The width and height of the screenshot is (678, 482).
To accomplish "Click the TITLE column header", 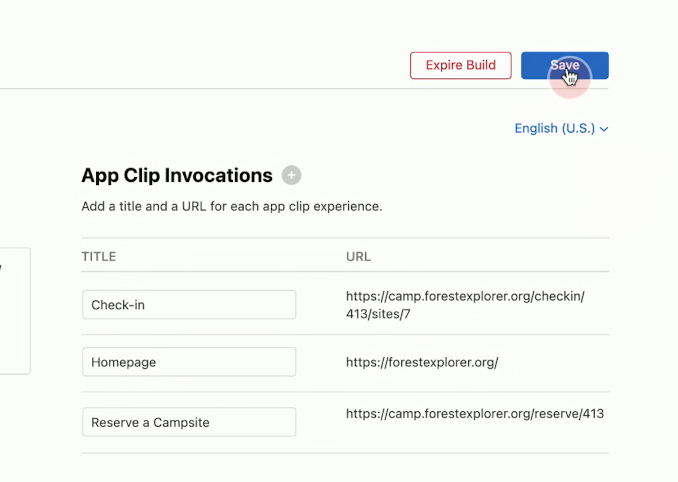I will pos(99,256).
